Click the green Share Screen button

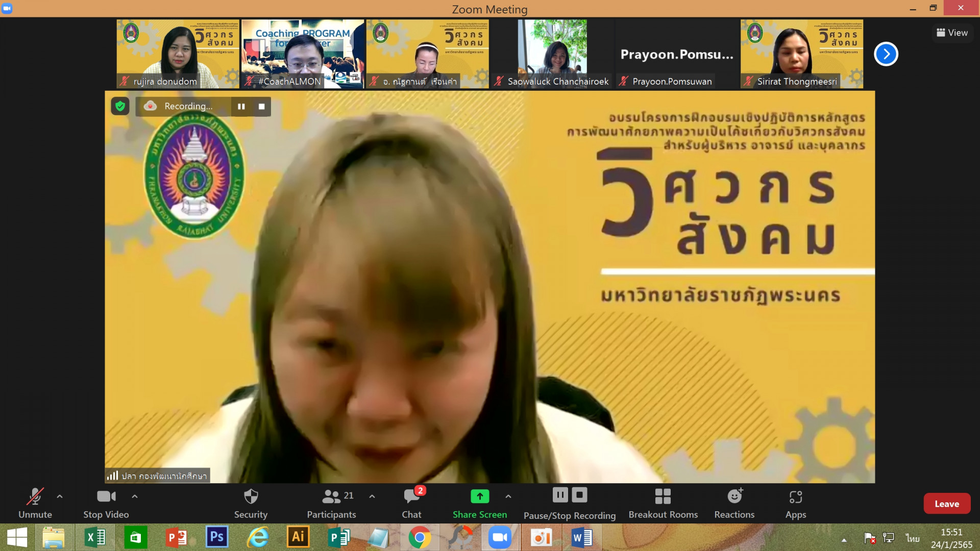coord(480,504)
